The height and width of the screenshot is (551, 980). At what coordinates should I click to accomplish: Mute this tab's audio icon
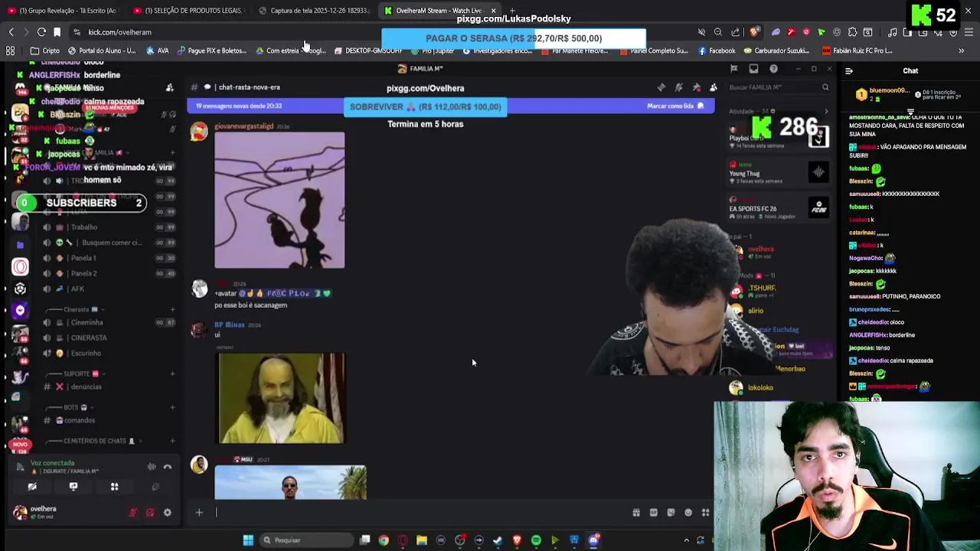(701, 32)
